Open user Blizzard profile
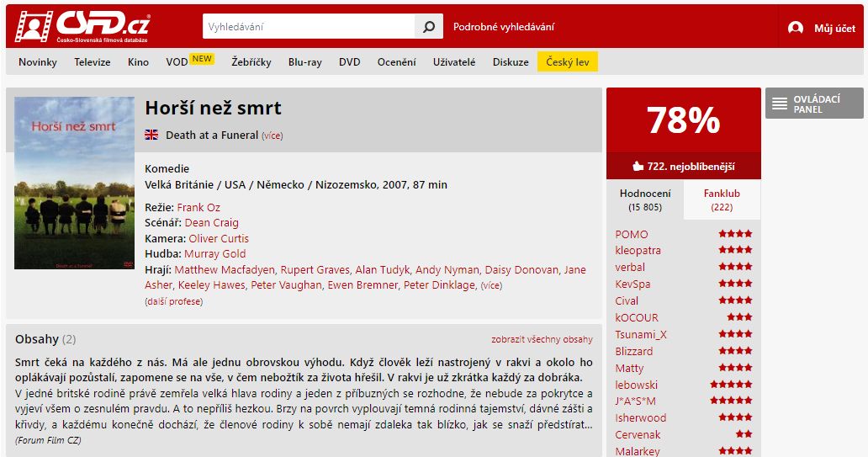 tap(634, 351)
